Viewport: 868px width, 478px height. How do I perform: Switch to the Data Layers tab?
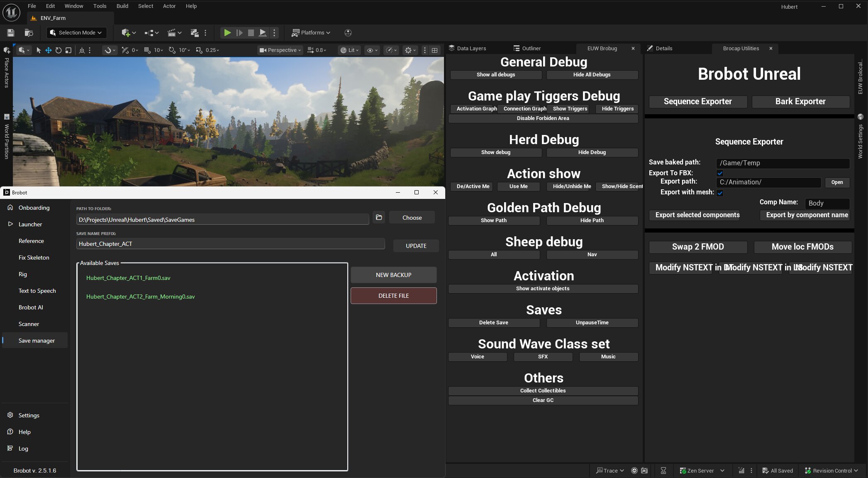point(467,48)
